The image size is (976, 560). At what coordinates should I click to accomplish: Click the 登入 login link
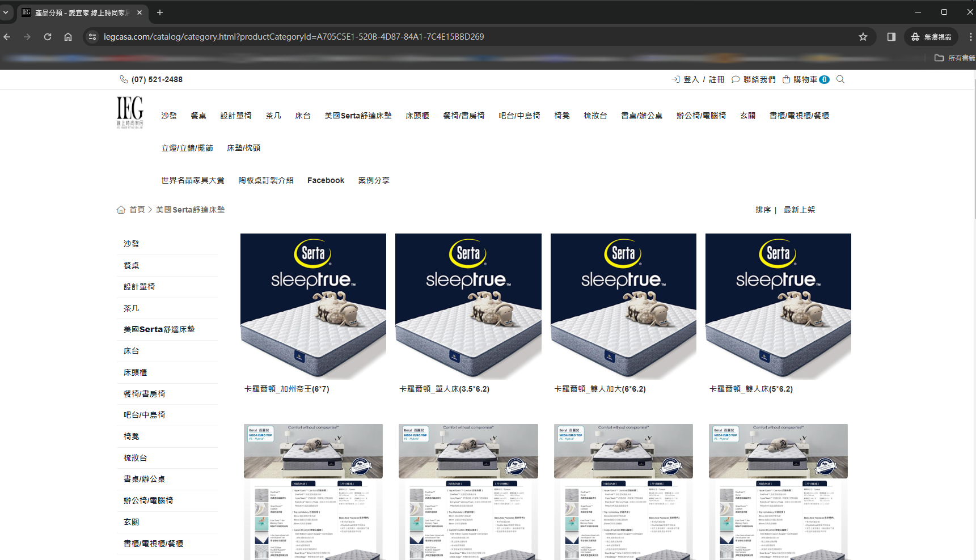coord(691,79)
